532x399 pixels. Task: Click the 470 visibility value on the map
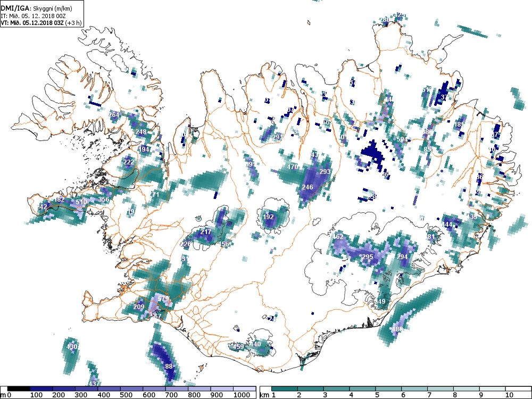coord(293,167)
